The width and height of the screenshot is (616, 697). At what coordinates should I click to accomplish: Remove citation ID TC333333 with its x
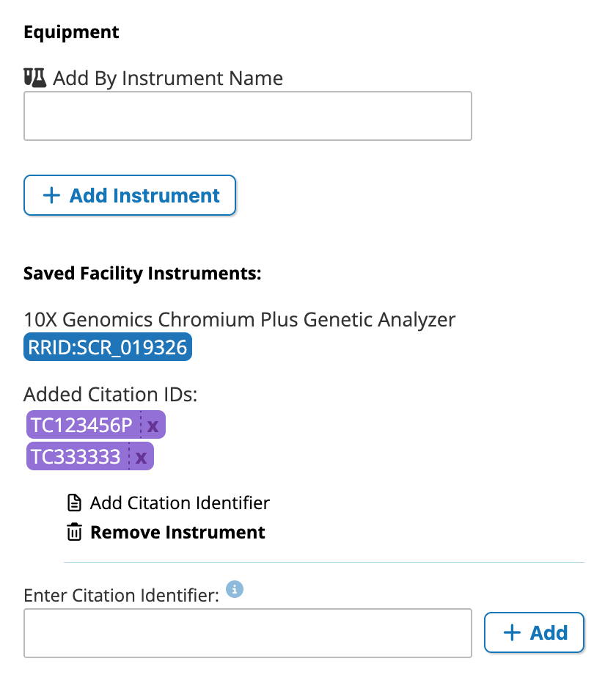[141, 457]
